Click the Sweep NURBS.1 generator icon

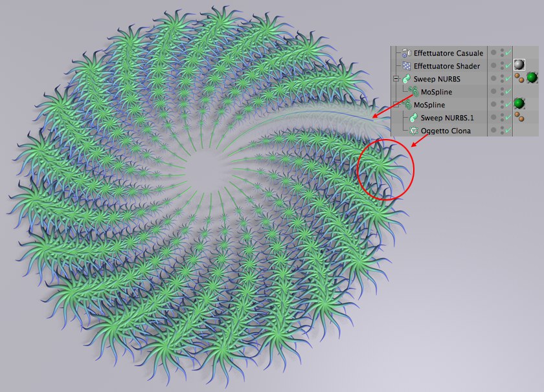coord(414,118)
